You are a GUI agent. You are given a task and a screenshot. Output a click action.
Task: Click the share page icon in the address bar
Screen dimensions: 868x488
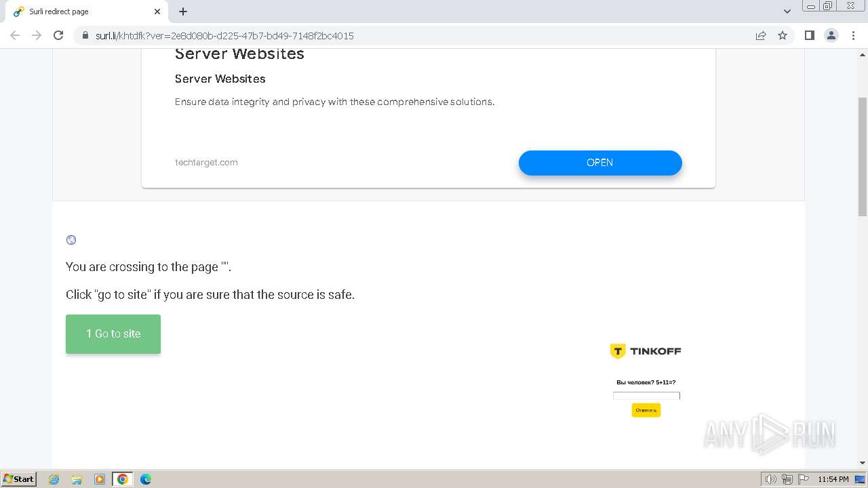tap(761, 35)
